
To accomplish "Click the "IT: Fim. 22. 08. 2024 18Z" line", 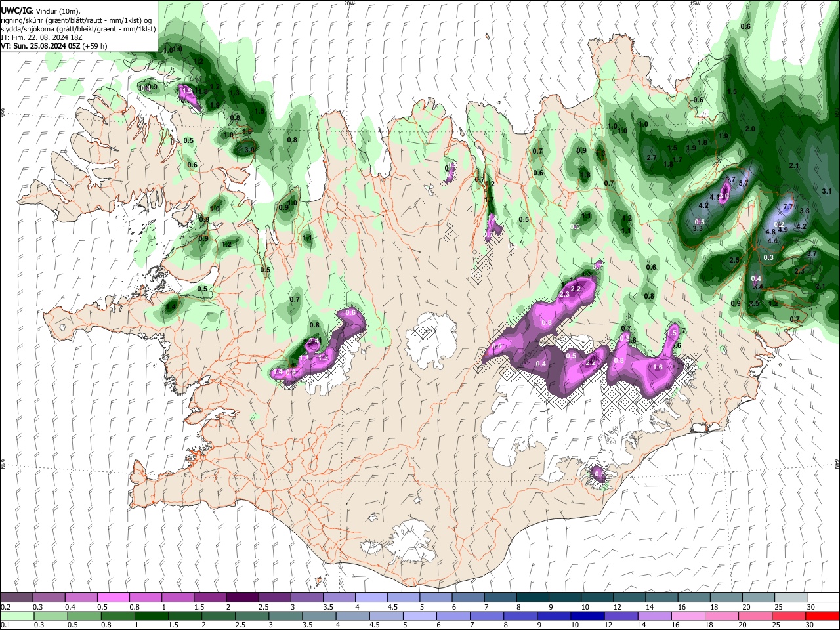I will point(41,37).
